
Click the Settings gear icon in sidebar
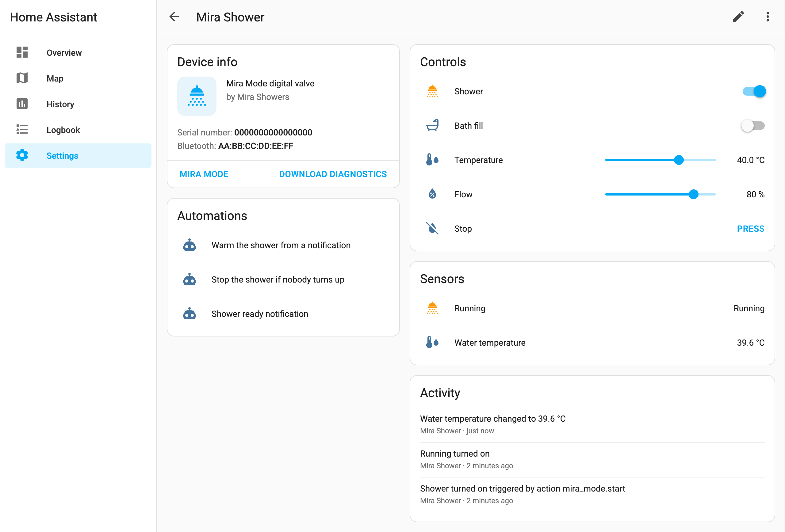pyautogui.click(x=22, y=155)
